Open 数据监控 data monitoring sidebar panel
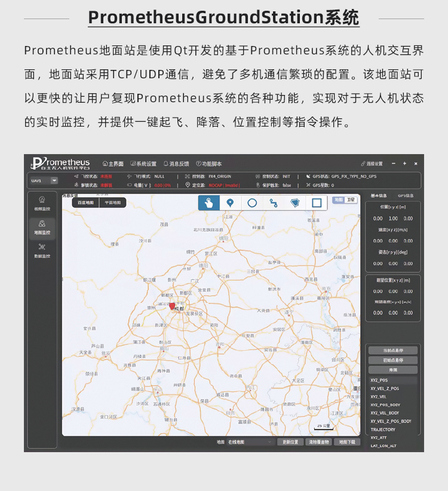 (42, 251)
